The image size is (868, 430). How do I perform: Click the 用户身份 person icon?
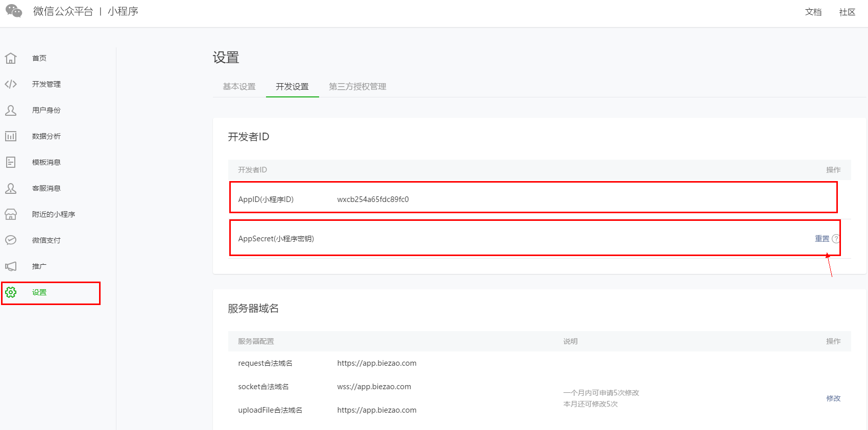coord(11,110)
